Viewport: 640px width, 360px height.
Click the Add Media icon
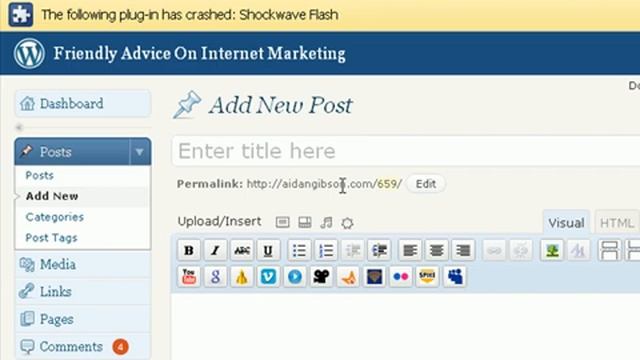[x=347, y=223]
